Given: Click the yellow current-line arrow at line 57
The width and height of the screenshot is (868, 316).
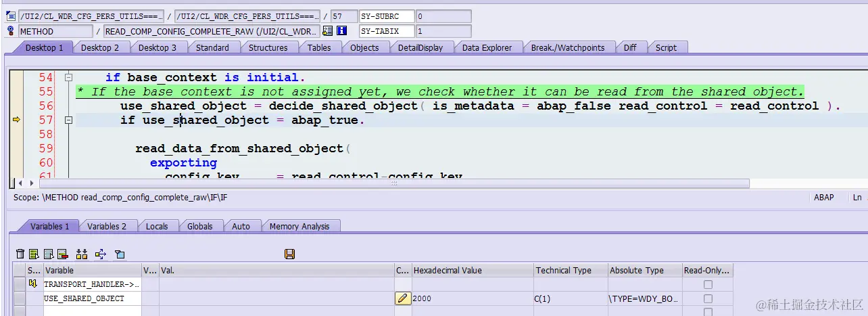Looking at the screenshot, I should click(x=17, y=120).
